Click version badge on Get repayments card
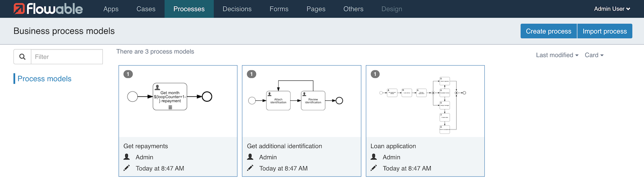Screen dimensions: 644x183 pos(128,74)
